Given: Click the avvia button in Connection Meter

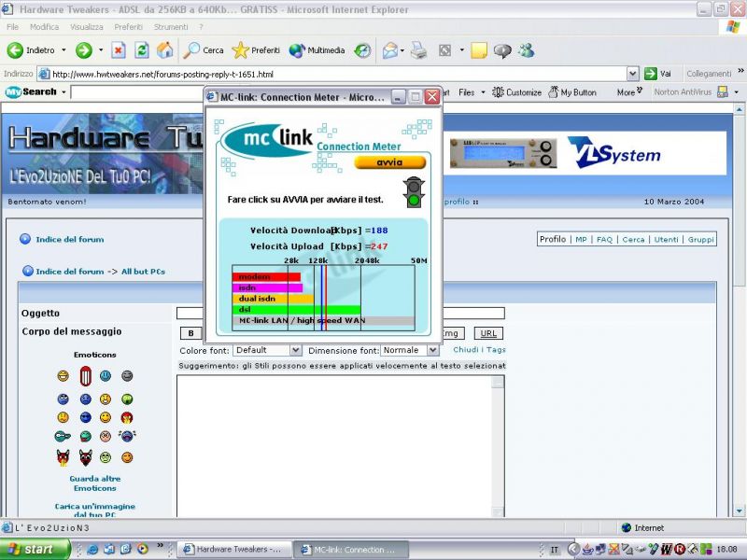Looking at the screenshot, I should tap(389, 162).
